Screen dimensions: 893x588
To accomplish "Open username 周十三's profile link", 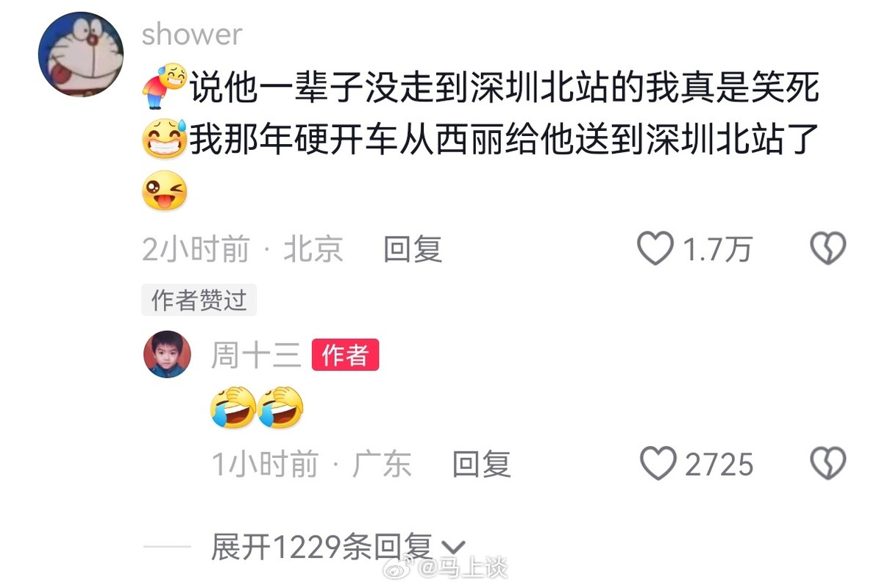I will pos(256,356).
